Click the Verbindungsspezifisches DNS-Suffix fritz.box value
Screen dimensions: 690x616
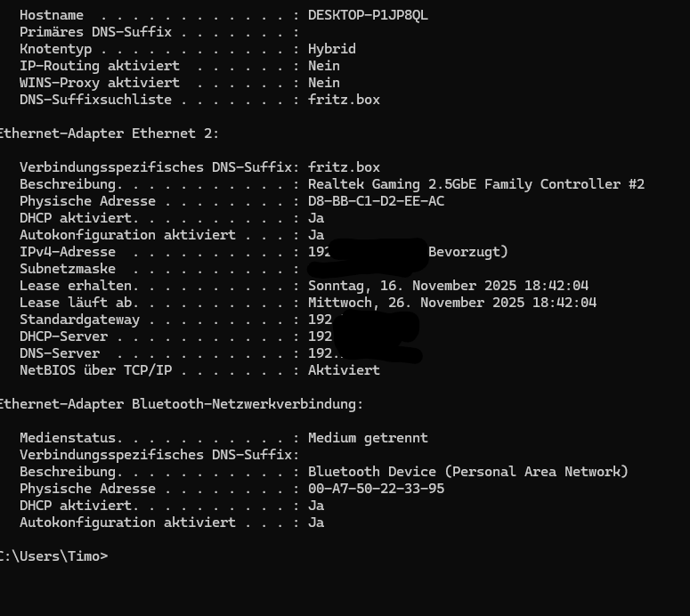pyautogui.click(x=344, y=167)
